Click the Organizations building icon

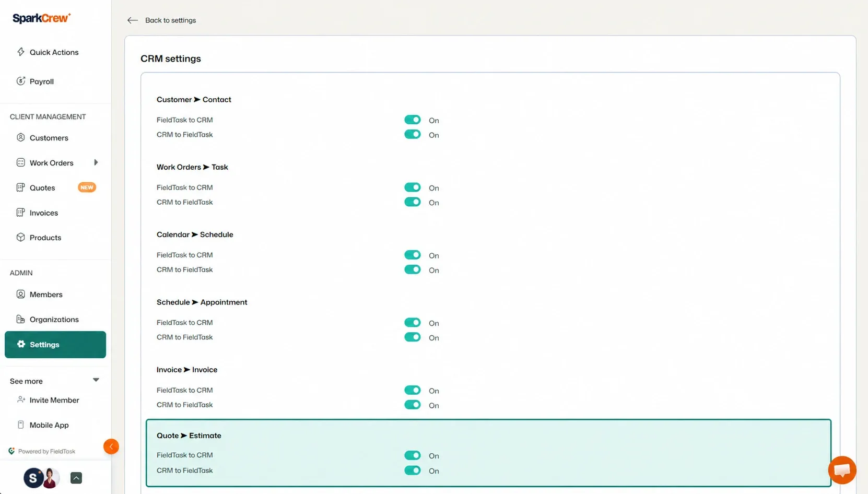(21, 319)
